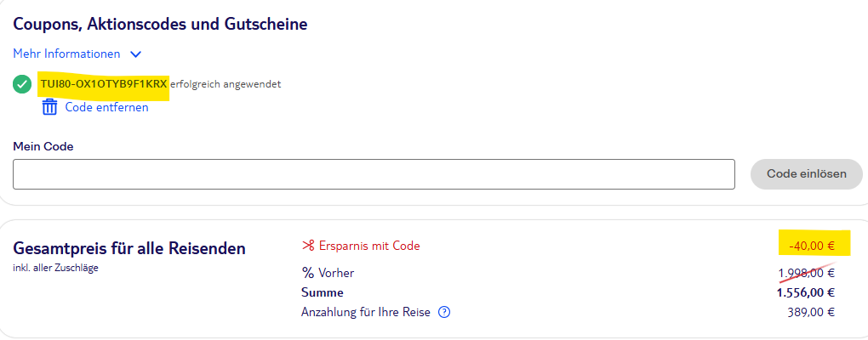Click the -40,00 € savings amount
The image size is (868, 340).
812,246
